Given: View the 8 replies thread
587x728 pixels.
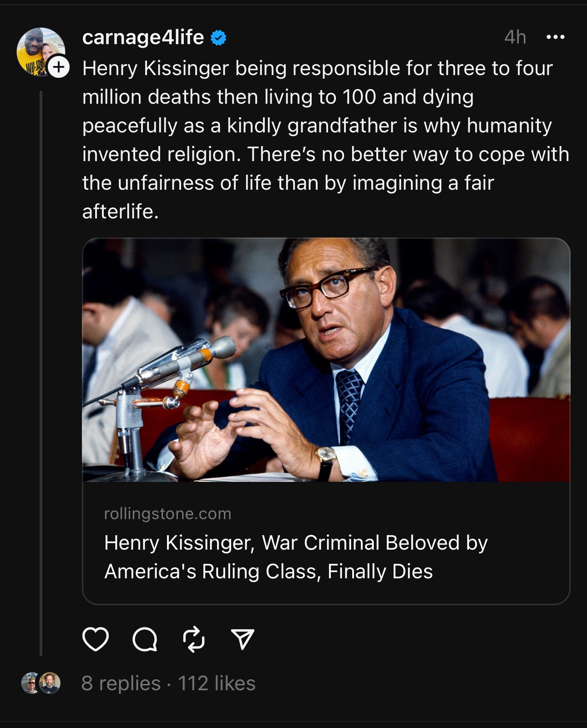Looking at the screenshot, I should (121, 683).
